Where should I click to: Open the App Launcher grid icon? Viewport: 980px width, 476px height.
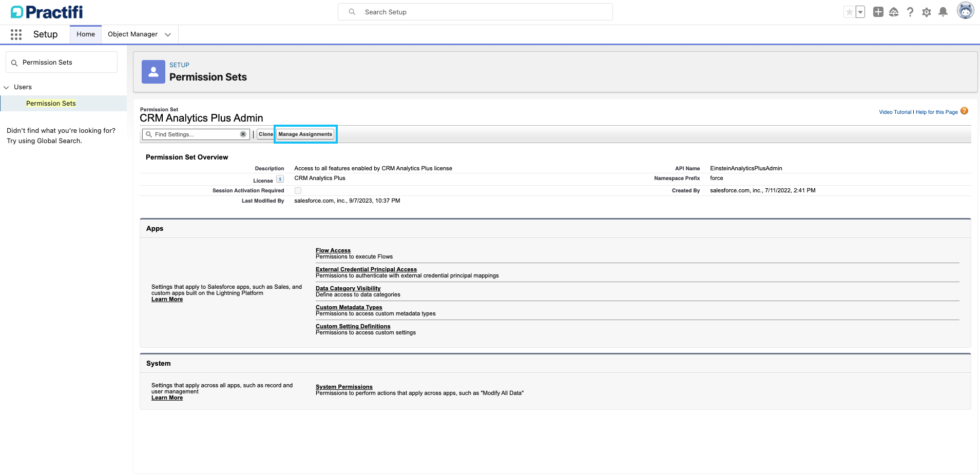[x=16, y=34]
